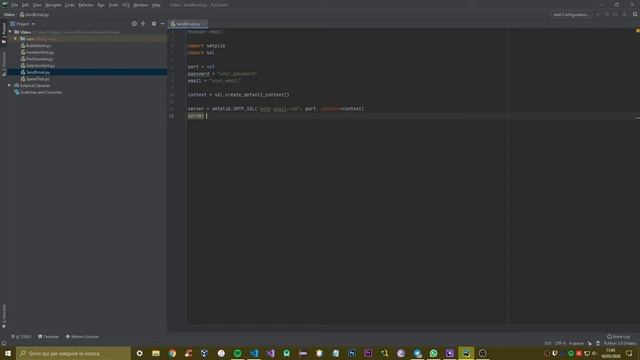Collapse the Video project root node
This screenshot has width=640, height=360.
click(x=10, y=32)
